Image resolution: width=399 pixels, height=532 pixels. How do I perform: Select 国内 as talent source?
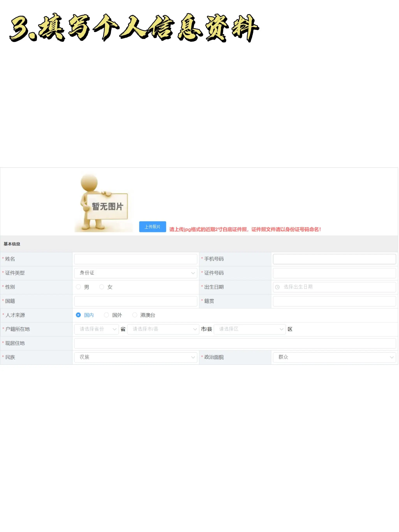78,315
